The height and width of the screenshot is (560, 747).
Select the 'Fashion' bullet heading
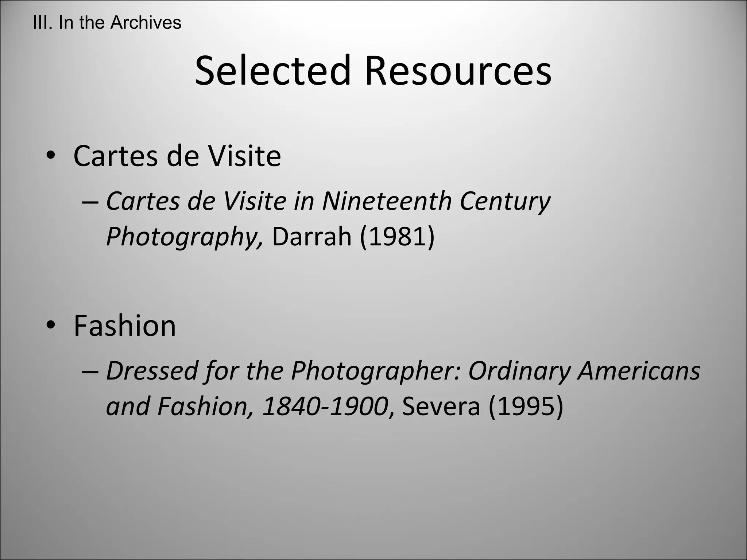125,325
